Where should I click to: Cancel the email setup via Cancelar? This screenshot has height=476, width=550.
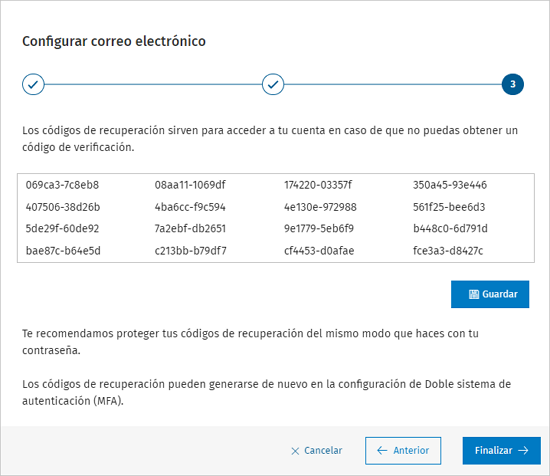pyautogui.click(x=316, y=450)
